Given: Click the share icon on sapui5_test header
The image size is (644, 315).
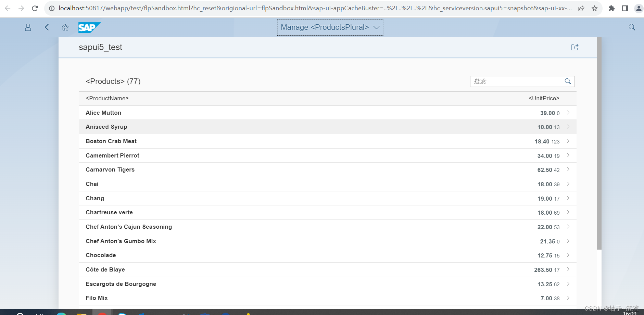Looking at the screenshot, I should coord(575,47).
